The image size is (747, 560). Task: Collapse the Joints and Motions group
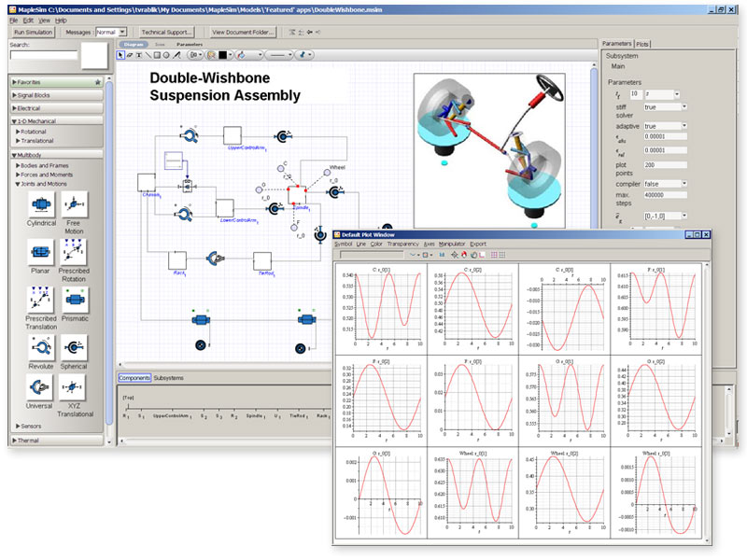[41, 184]
